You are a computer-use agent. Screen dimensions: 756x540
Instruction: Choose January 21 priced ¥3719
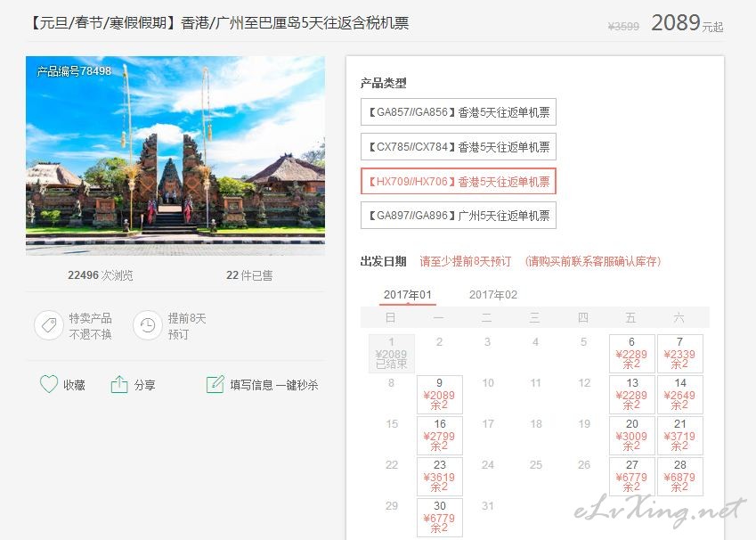[x=679, y=435]
